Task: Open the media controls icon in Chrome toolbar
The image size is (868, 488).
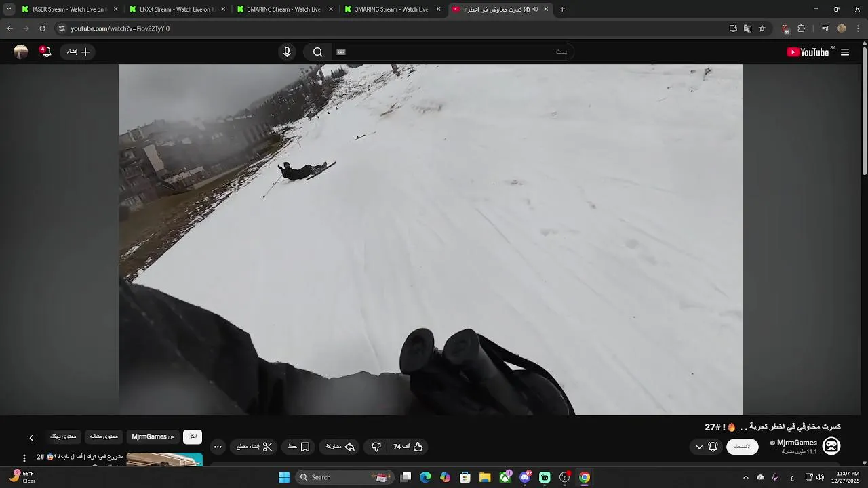Action: click(825, 28)
